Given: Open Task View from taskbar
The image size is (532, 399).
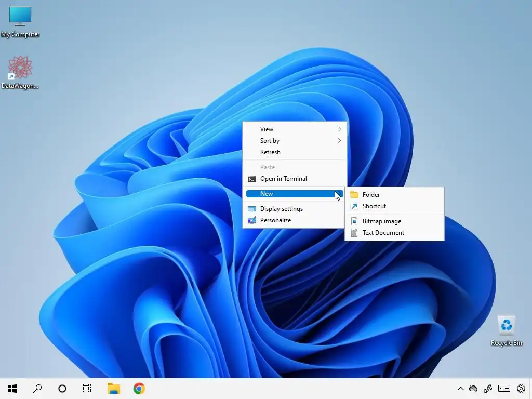Looking at the screenshot, I should pos(87,389).
